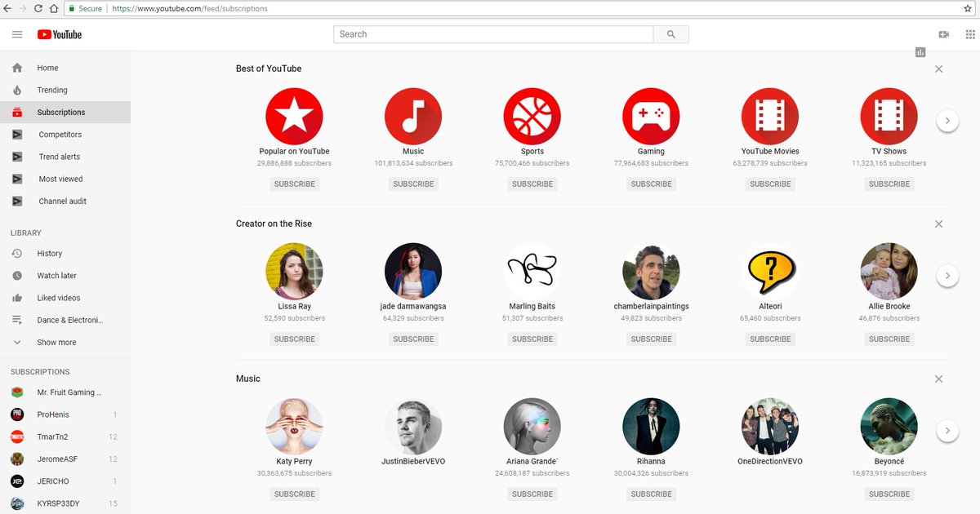Image resolution: width=980 pixels, height=514 pixels.
Task: Open the TV Shows film icon
Action: [x=889, y=117]
